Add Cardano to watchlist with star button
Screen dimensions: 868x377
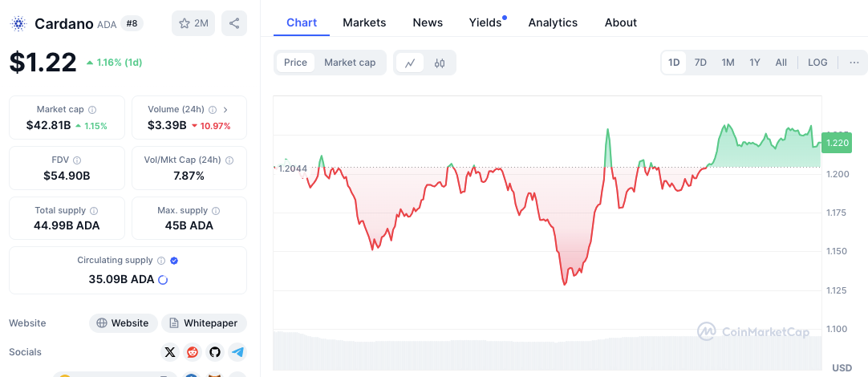tap(193, 23)
